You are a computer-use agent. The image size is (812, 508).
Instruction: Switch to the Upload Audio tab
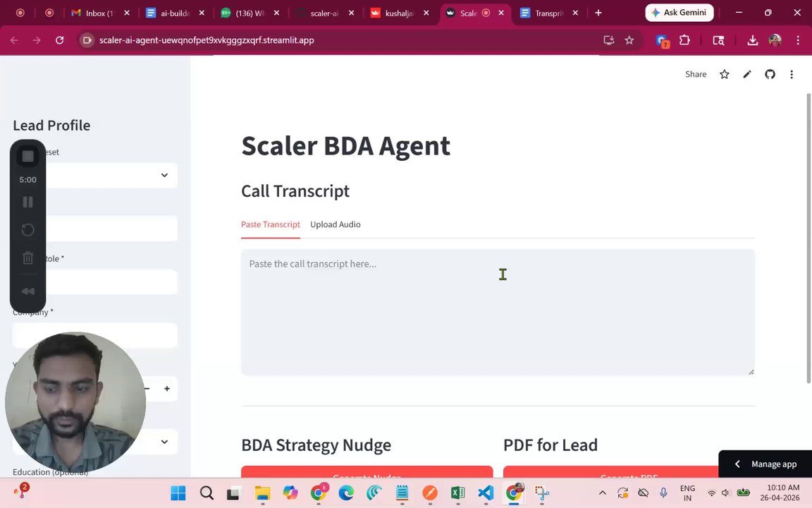click(x=335, y=224)
